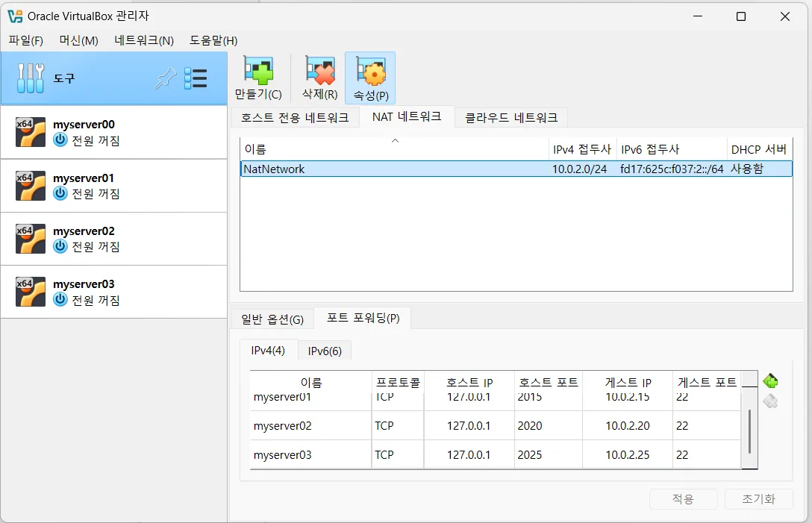The height and width of the screenshot is (523, 812).
Task: Click myserver01 power state icon
Action: click(x=60, y=194)
